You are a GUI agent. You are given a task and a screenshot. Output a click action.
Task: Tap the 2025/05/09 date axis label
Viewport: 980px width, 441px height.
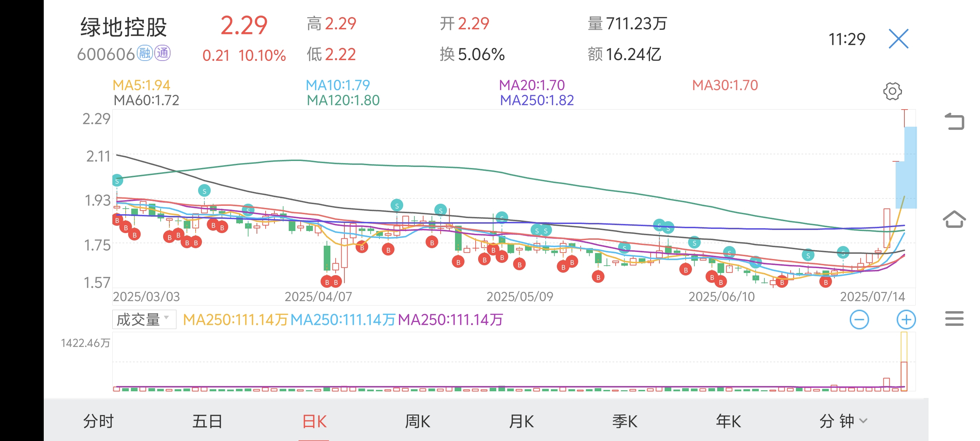[520, 296]
